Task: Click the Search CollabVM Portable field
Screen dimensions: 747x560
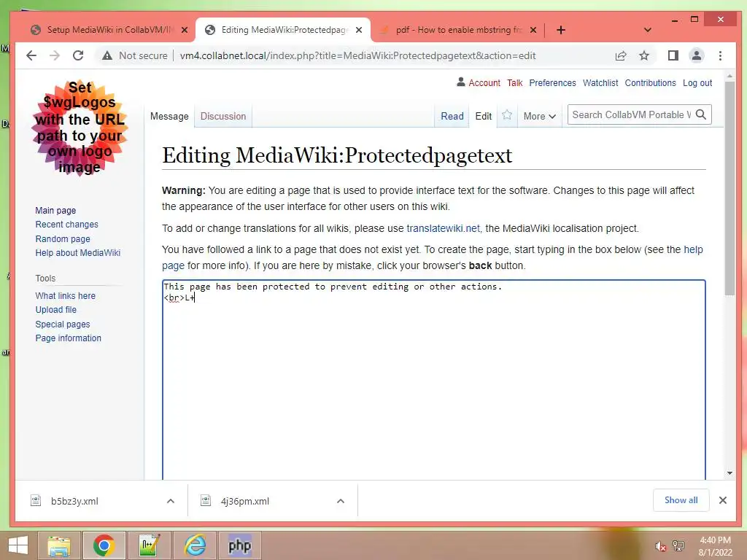Action: click(631, 114)
